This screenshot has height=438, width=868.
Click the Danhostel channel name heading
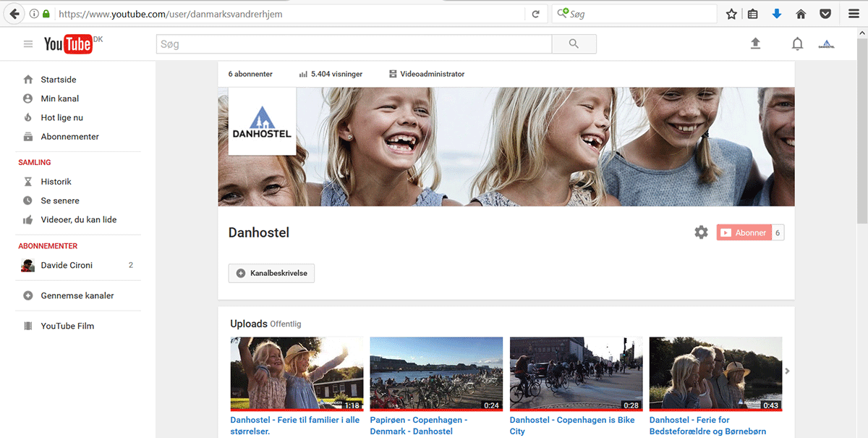259,232
